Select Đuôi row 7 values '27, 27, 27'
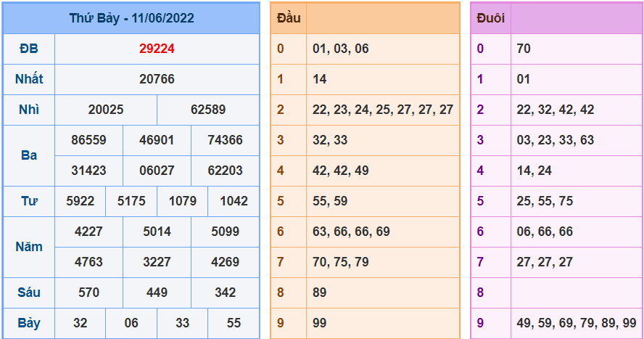This screenshot has width=644, height=339. 545,262
